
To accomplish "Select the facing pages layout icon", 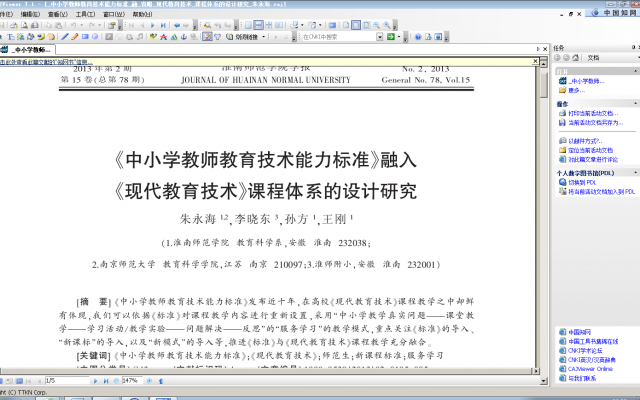I will (x=279, y=25).
